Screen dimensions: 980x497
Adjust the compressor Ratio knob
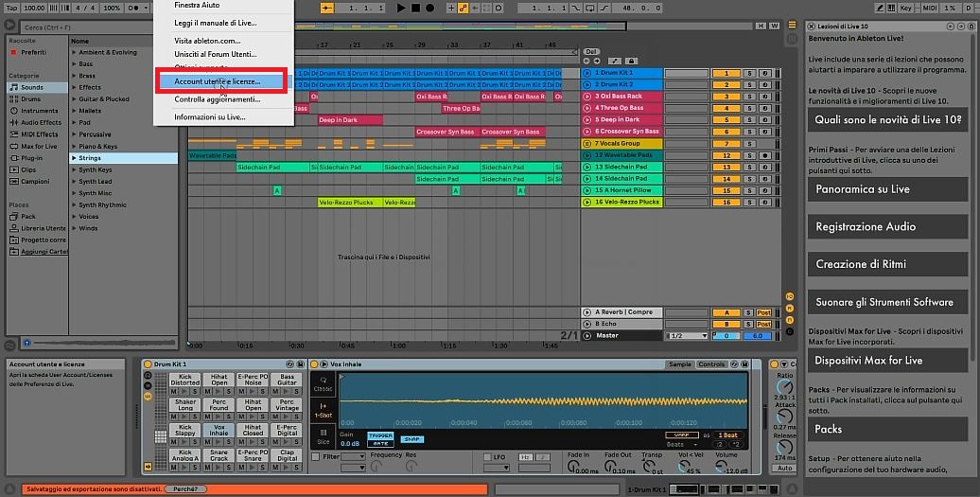point(784,387)
